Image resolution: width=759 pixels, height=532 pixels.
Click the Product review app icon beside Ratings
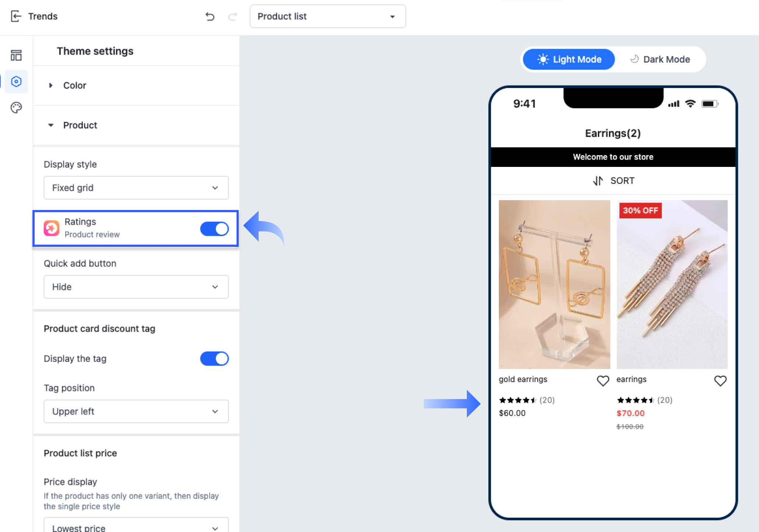(52, 228)
